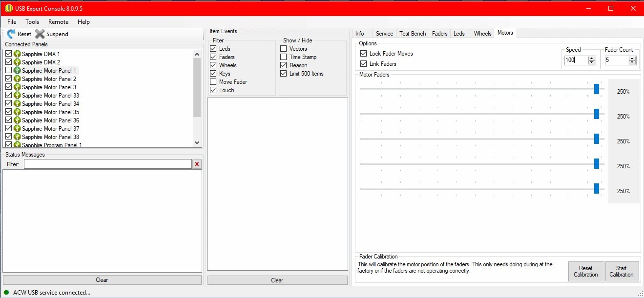The image size is (644, 298).
Task: Click the USB Expert Console title bar logo
Action: [8, 8]
